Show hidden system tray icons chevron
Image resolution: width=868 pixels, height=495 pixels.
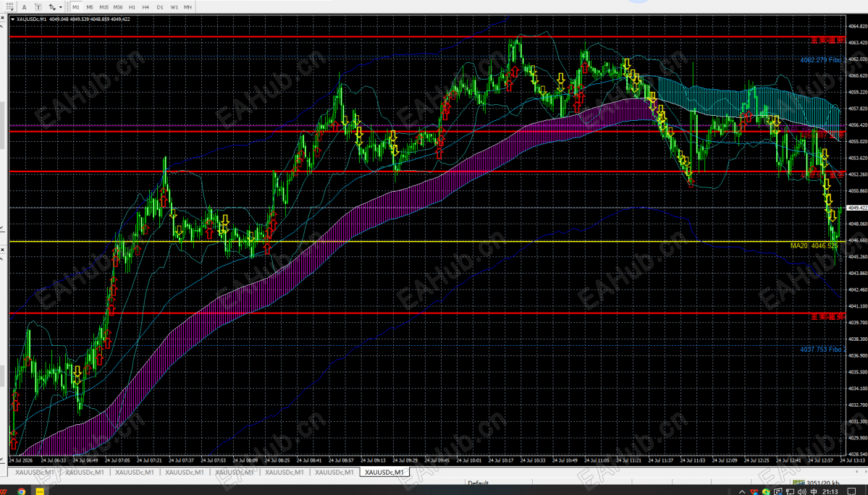click(x=742, y=491)
